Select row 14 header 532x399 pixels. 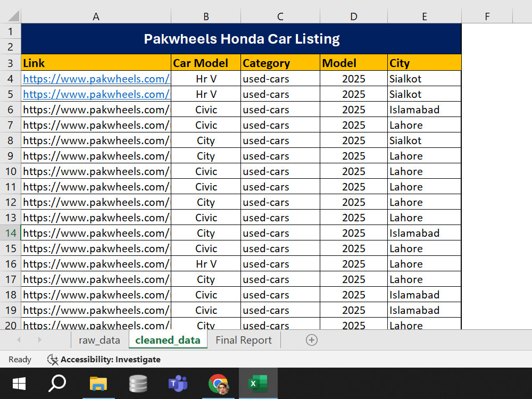tap(11, 233)
